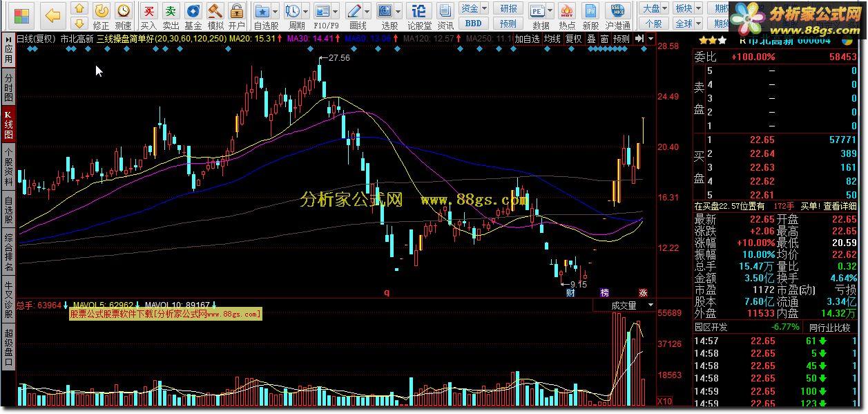Viewport: 868px width, 414px height.
Task: Switch to the 个股资料 sidebar tab
Action: (x=8, y=167)
